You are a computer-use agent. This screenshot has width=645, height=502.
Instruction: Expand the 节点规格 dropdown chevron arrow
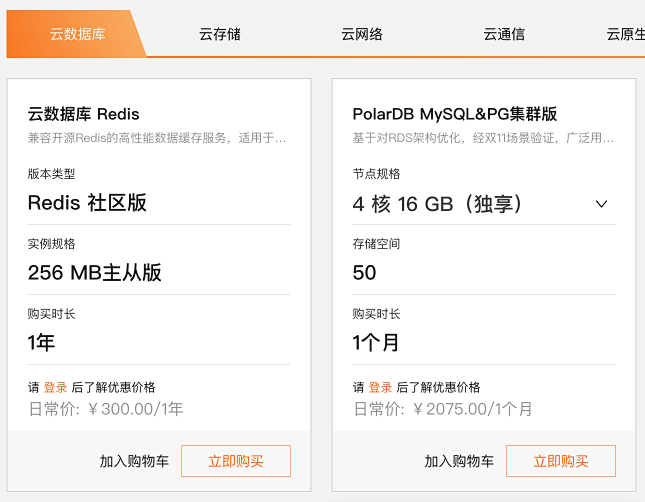point(601,204)
